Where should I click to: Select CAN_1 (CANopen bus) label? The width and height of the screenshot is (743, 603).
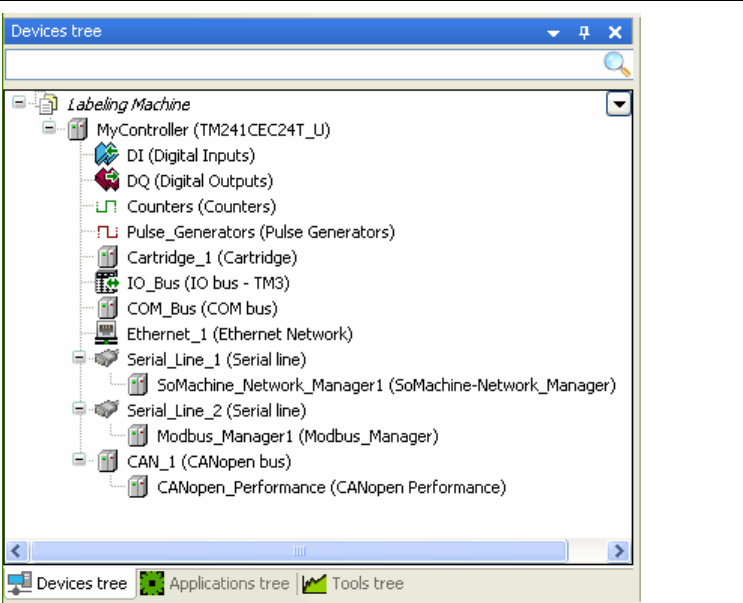[209, 462]
